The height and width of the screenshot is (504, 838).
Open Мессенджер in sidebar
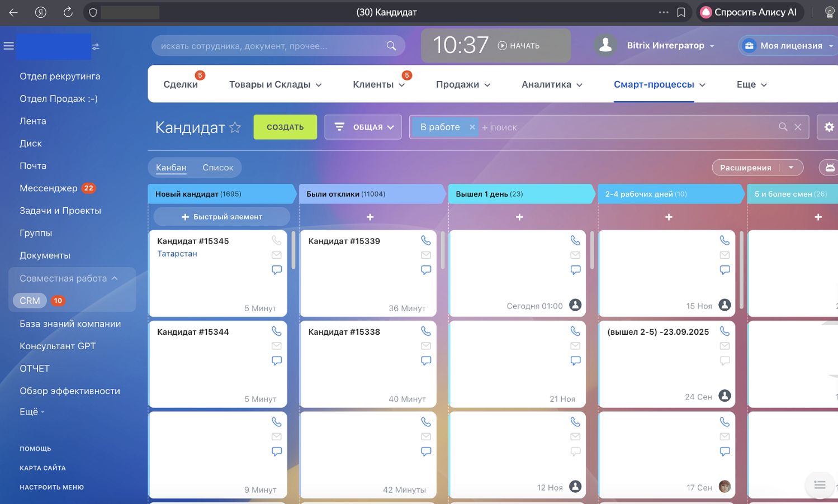pyautogui.click(x=49, y=188)
